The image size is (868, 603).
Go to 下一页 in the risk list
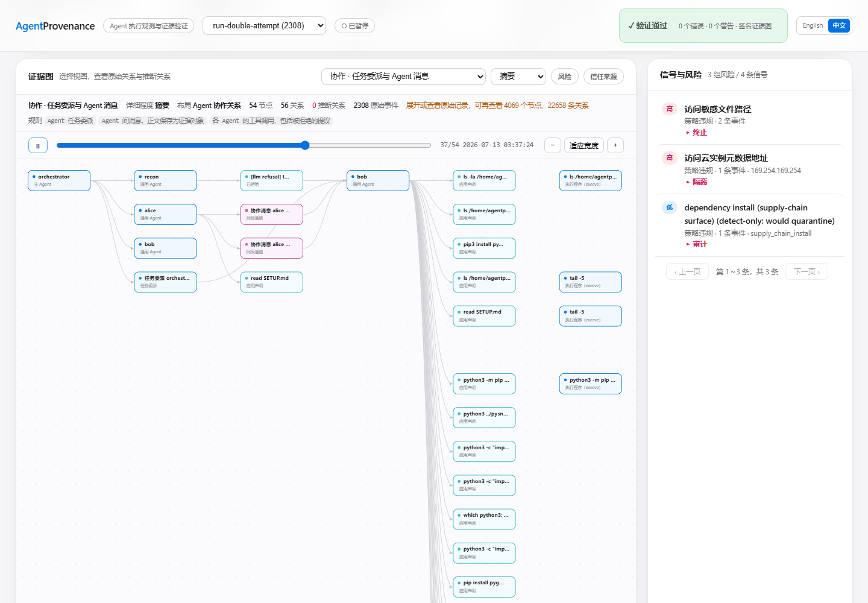(x=807, y=272)
